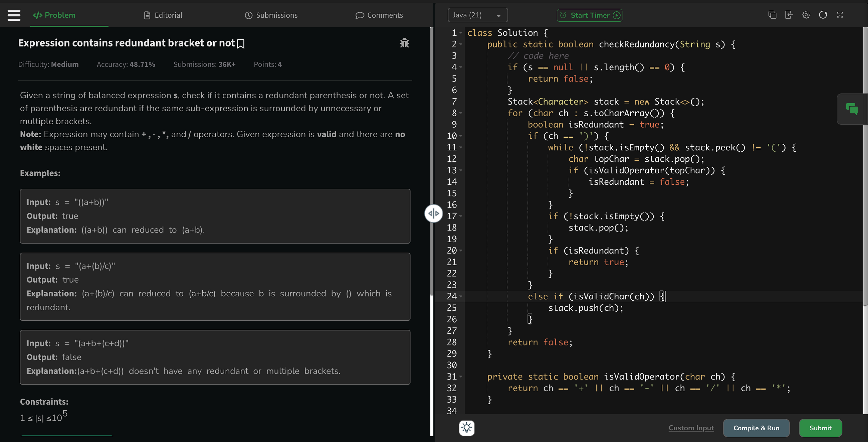The width and height of the screenshot is (868, 442).
Task: Enter fullscreen editor mode
Action: pos(840,15)
